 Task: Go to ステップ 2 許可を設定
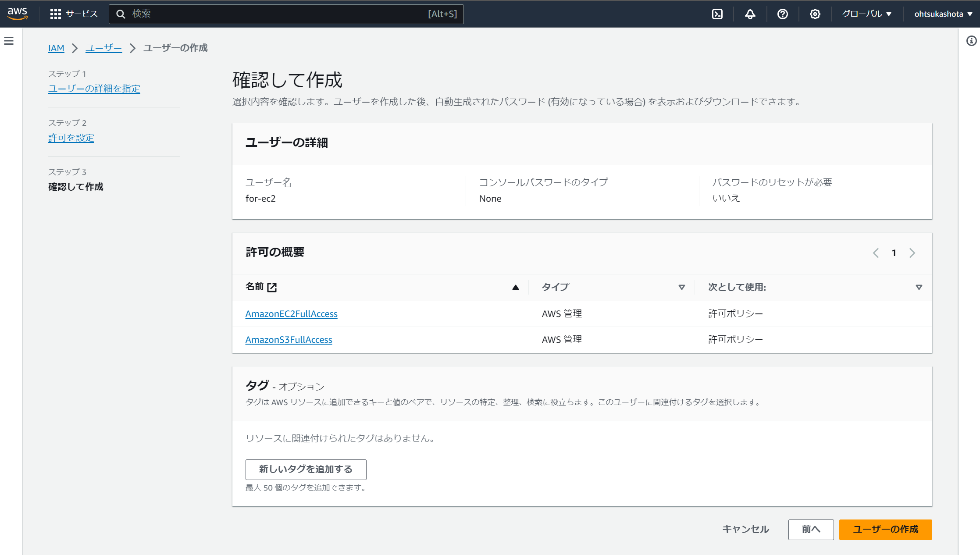(x=71, y=138)
